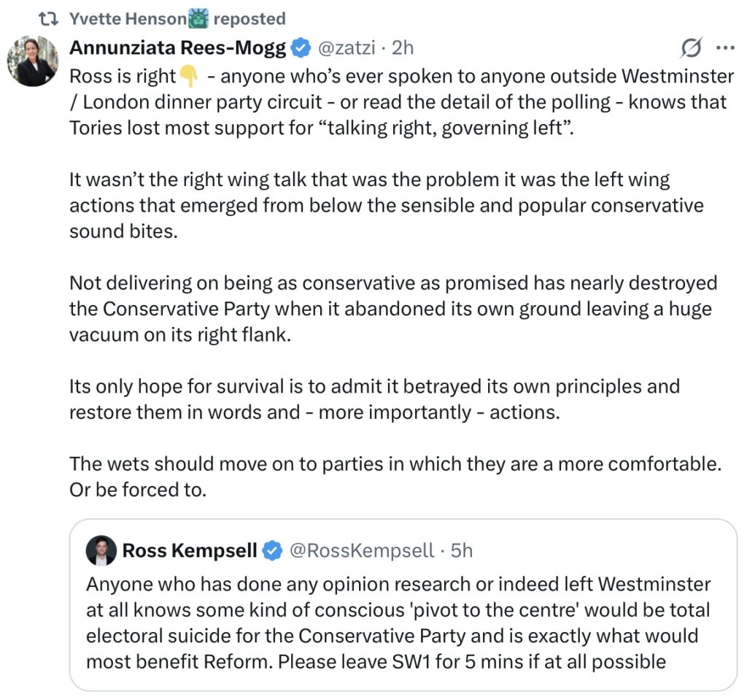Click the 2h timestamp of the tweet
Screen dimensions: 747x700
(403, 49)
